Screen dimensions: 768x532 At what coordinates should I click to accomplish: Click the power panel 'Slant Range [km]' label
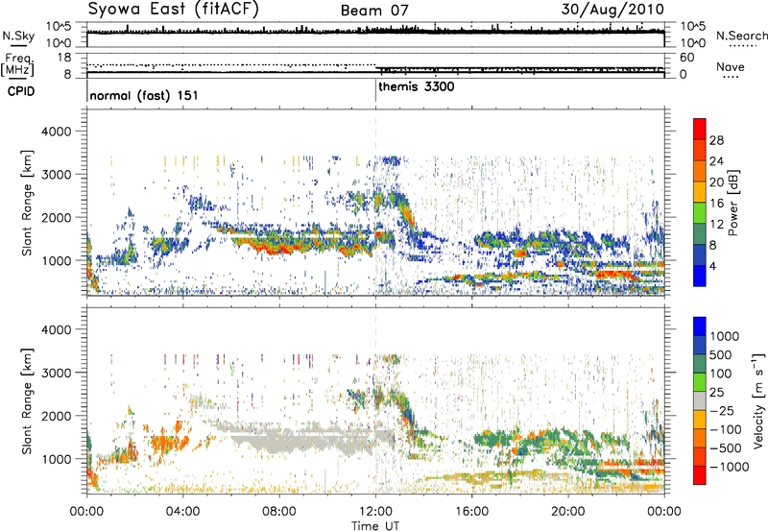point(27,203)
